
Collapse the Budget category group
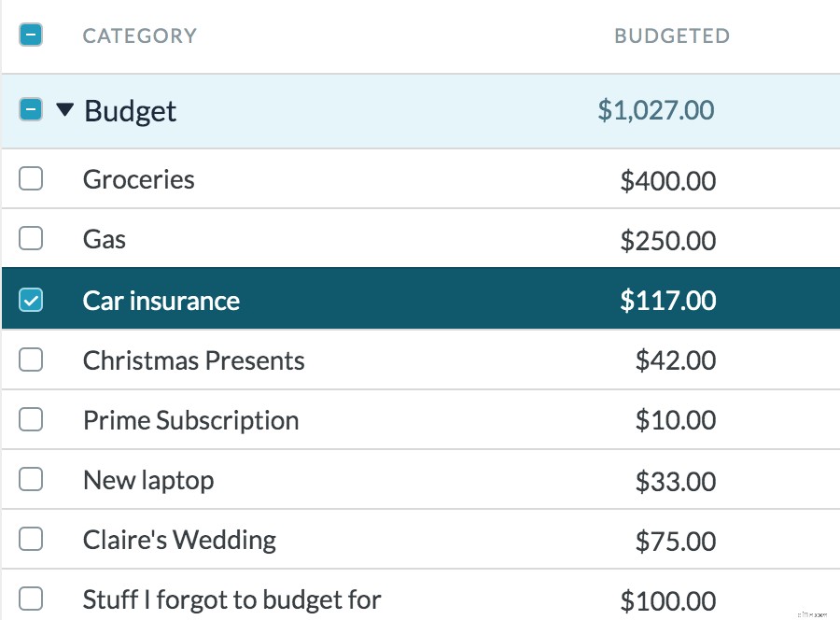63,109
